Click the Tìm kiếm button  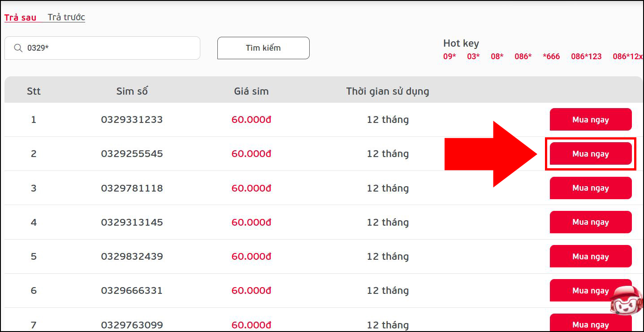pos(263,48)
